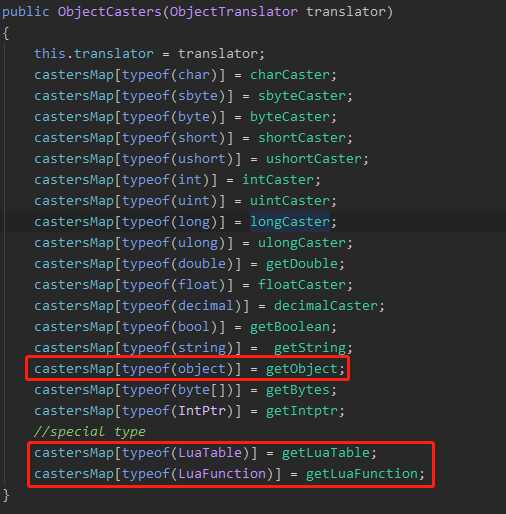Click the getBytes method reference
The image size is (506, 514).
click(x=298, y=390)
